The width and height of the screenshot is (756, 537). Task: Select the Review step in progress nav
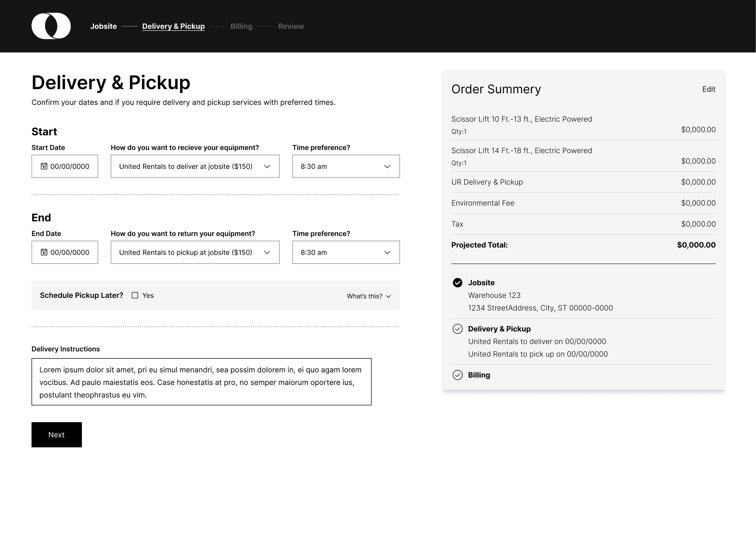(291, 26)
